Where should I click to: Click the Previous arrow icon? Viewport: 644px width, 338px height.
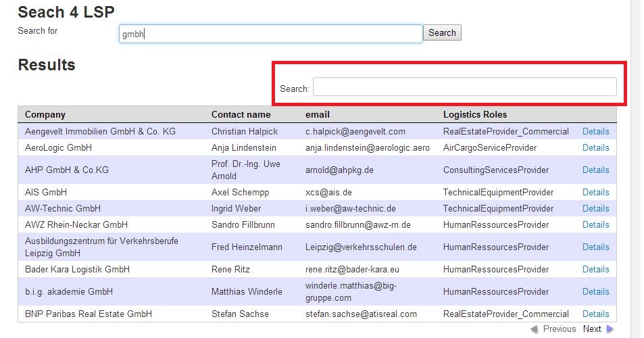(535, 329)
